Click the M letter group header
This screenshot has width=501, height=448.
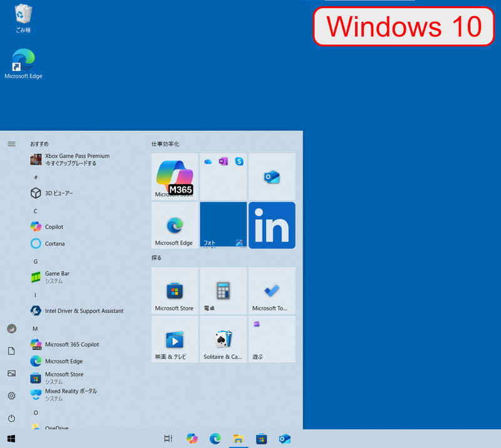tap(35, 328)
